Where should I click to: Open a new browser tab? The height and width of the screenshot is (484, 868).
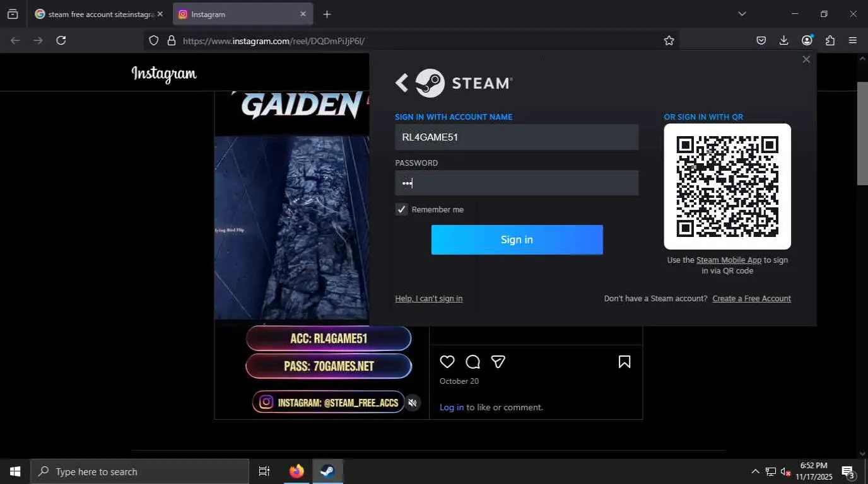click(x=327, y=14)
